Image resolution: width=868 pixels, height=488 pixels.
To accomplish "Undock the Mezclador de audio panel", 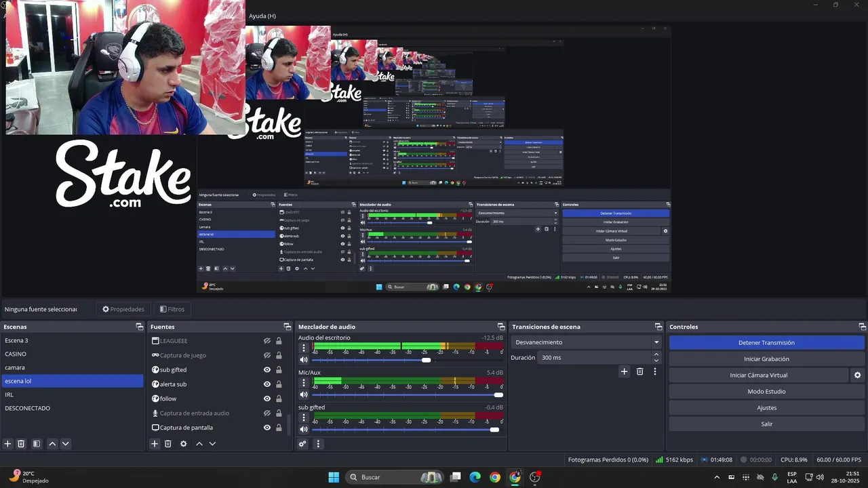I will pyautogui.click(x=501, y=327).
